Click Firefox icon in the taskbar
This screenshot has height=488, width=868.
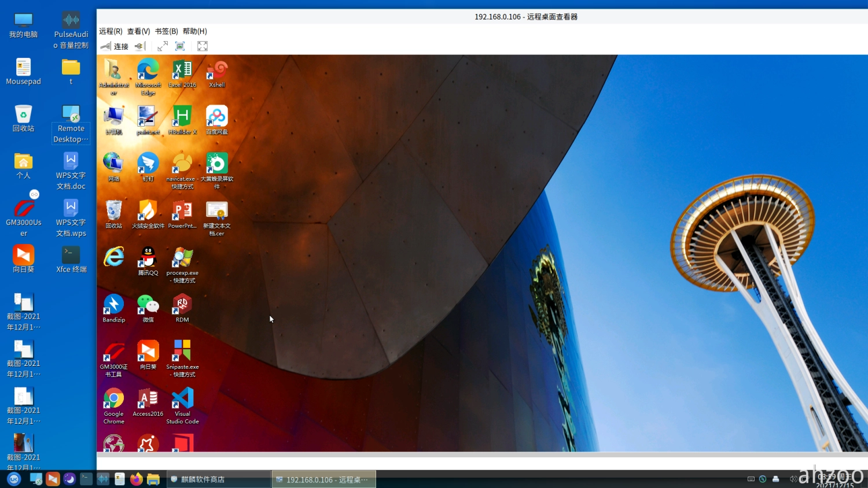[136, 479]
